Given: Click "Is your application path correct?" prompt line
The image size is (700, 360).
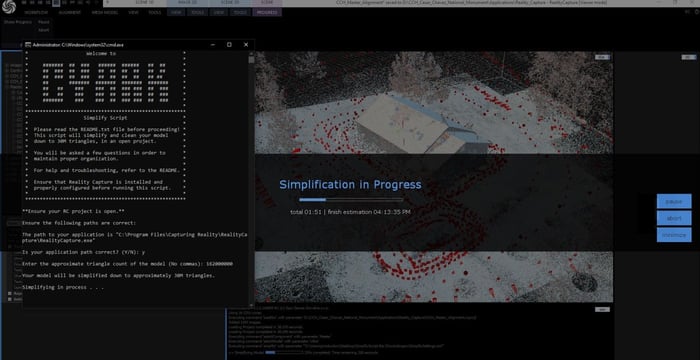Looking at the screenshot, I should (x=83, y=252).
